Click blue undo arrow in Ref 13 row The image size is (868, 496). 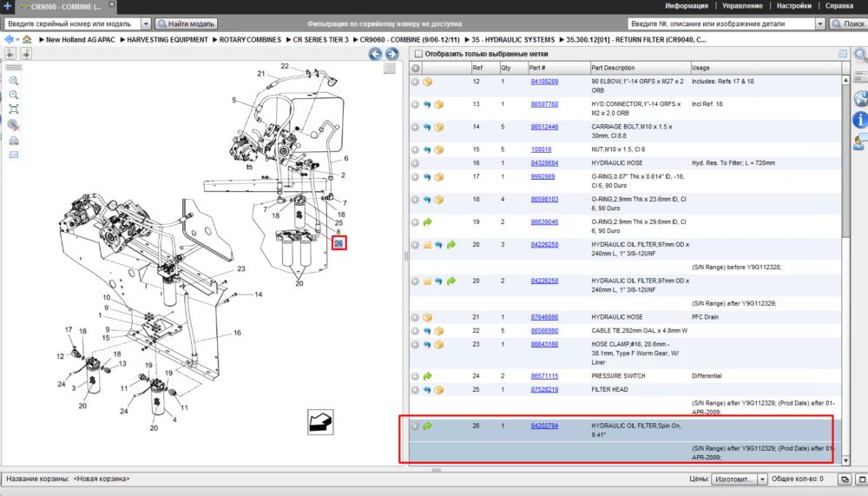point(427,104)
